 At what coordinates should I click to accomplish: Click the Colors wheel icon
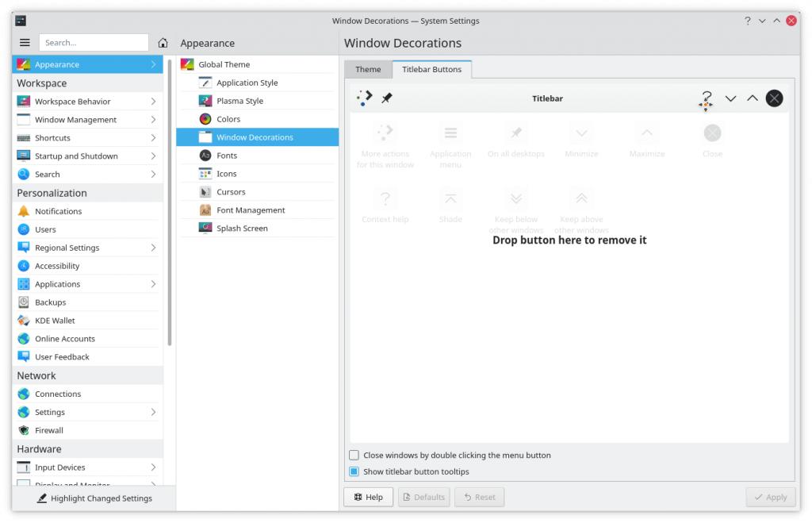coord(205,119)
